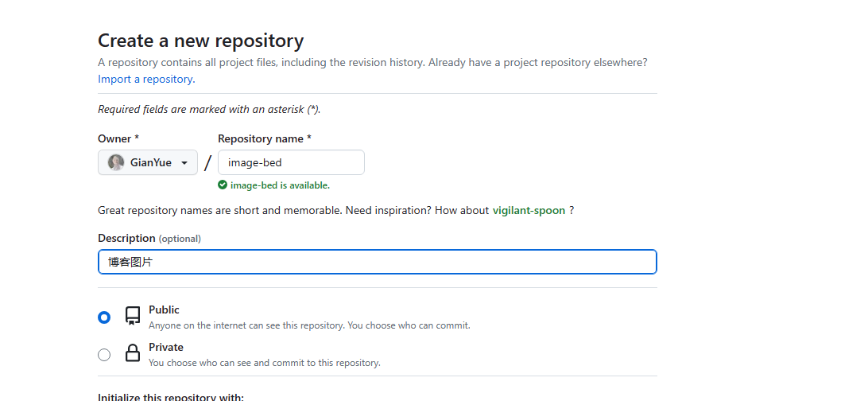The width and height of the screenshot is (868, 401).
Task: Click the Create a new repository heading
Action: click(200, 41)
